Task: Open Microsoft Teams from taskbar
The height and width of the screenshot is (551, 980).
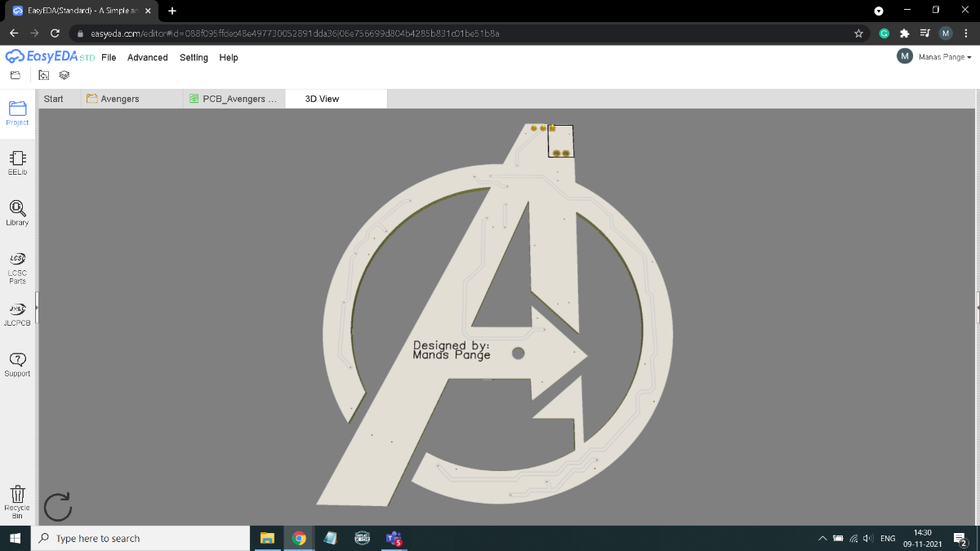Action: point(394,539)
